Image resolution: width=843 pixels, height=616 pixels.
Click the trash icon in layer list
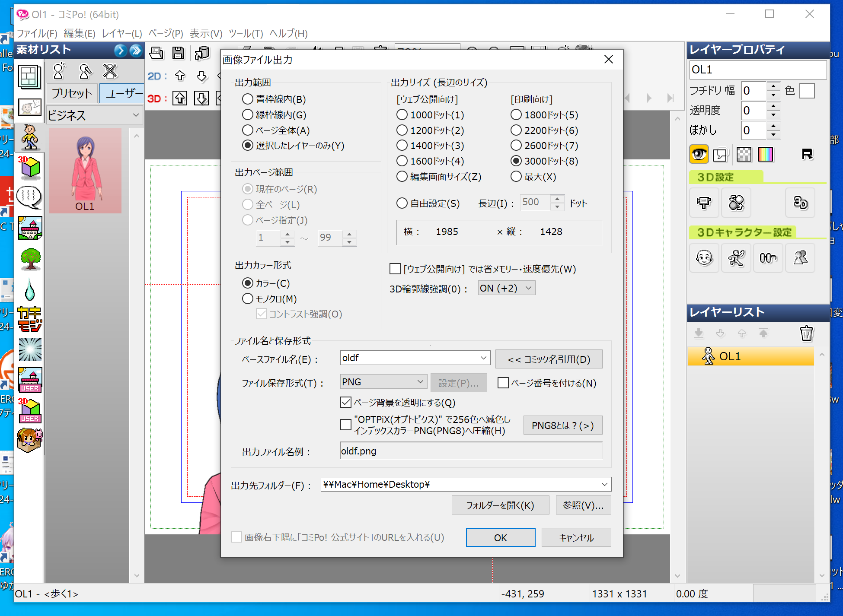coord(806,333)
